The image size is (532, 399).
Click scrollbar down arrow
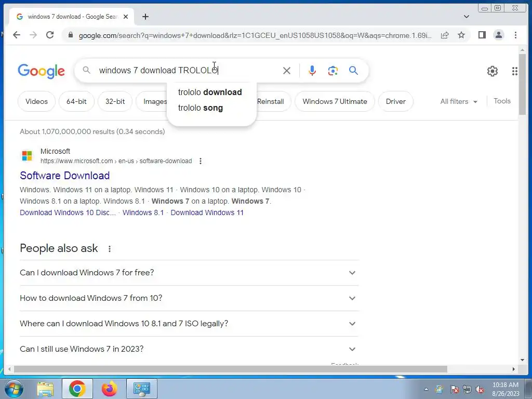pyautogui.click(x=522, y=361)
